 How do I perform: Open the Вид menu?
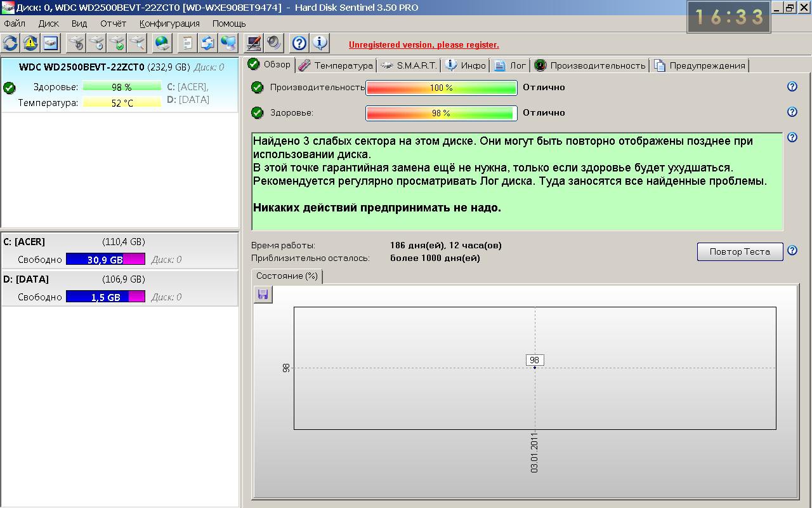(79, 23)
